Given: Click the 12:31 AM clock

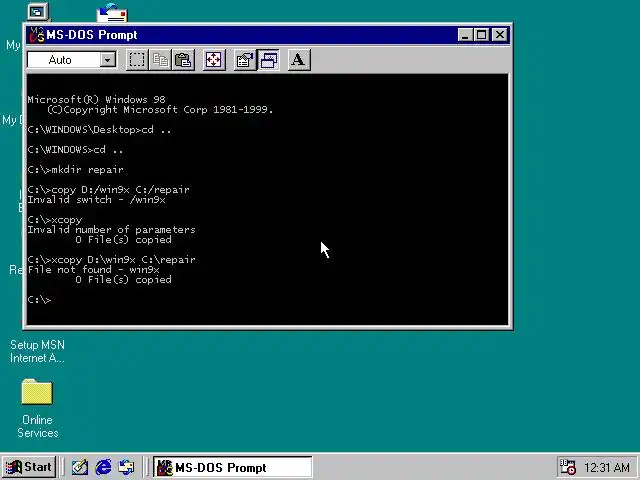Looking at the screenshot, I should 607,467.
